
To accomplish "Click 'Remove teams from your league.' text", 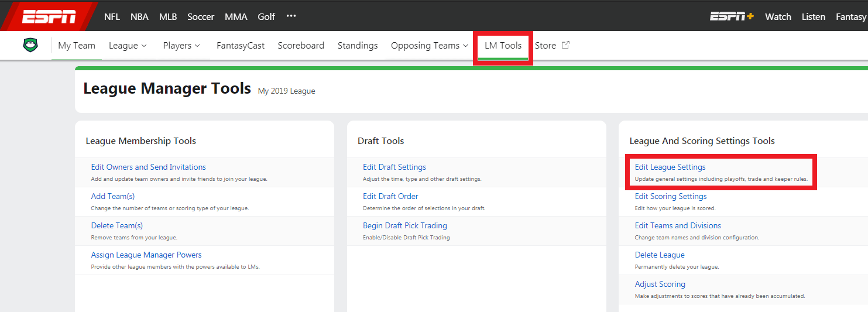I will (134, 238).
